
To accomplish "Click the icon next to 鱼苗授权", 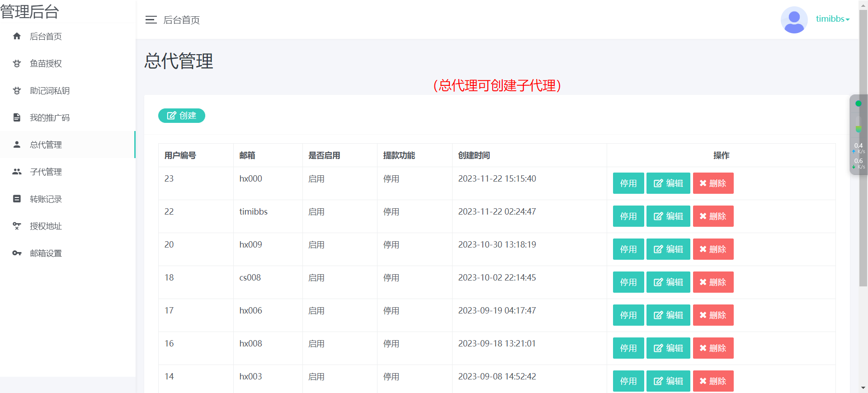I will pos(17,63).
